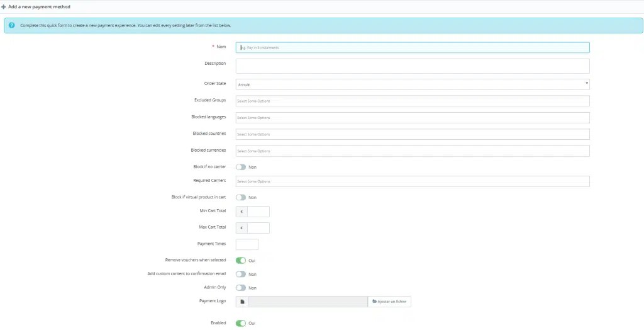Open Blocked currencies multi-select
The image size is (644, 330).
tap(413, 151)
